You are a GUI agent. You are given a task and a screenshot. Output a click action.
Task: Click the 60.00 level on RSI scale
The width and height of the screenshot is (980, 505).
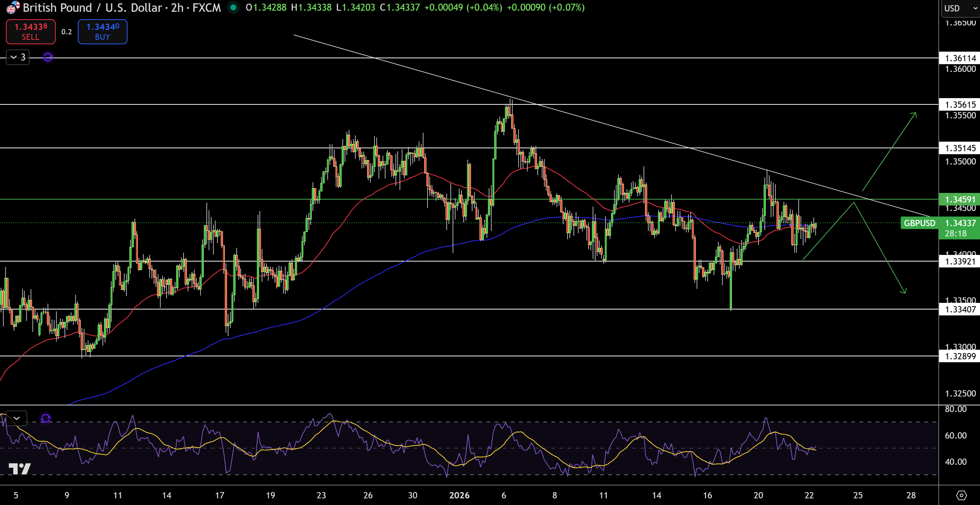(x=956, y=435)
